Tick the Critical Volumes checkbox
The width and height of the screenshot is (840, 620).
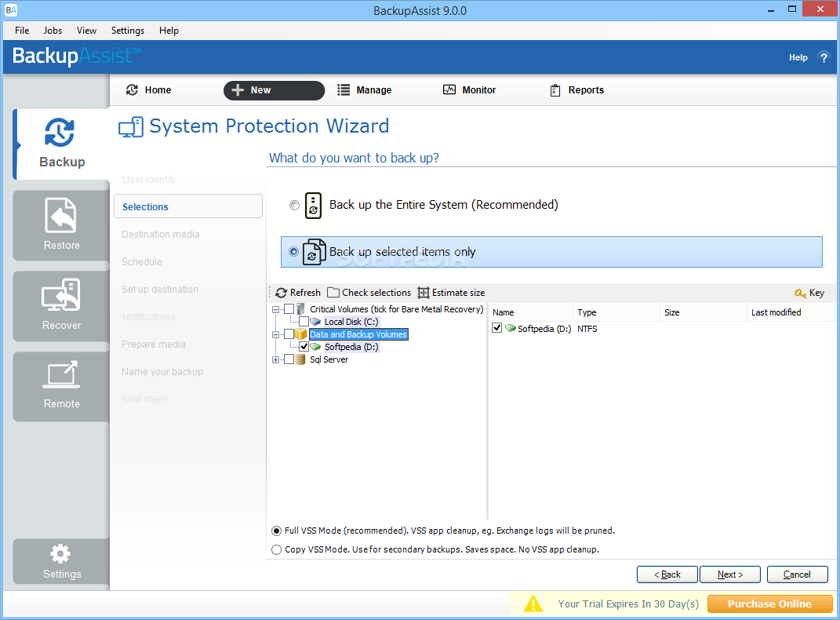pos(289,309)
